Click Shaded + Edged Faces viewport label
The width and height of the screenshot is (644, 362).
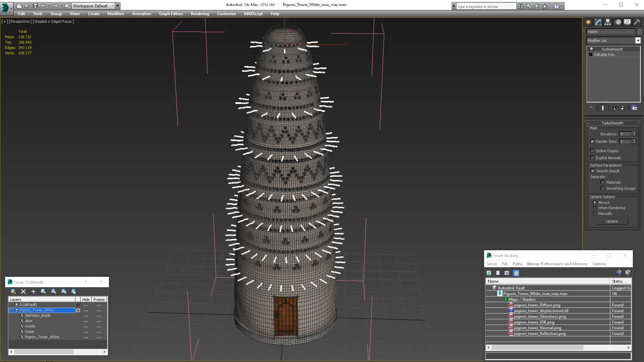pyautogui.click(x=53, y=21)
